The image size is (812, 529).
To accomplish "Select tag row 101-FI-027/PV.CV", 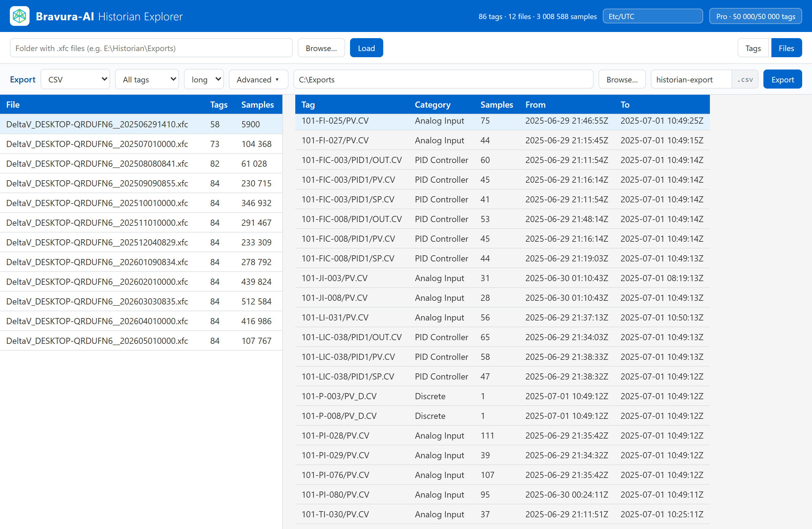I will pos(502,140).
